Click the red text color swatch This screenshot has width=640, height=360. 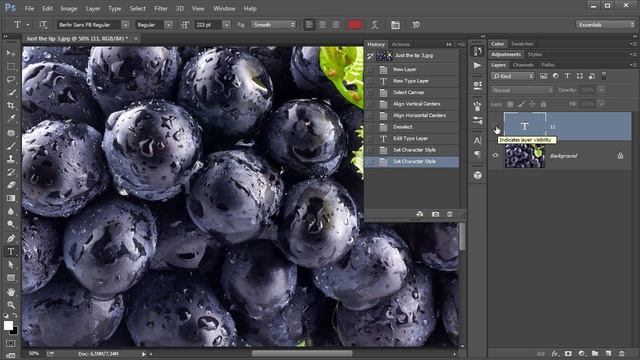coord(355,25)
